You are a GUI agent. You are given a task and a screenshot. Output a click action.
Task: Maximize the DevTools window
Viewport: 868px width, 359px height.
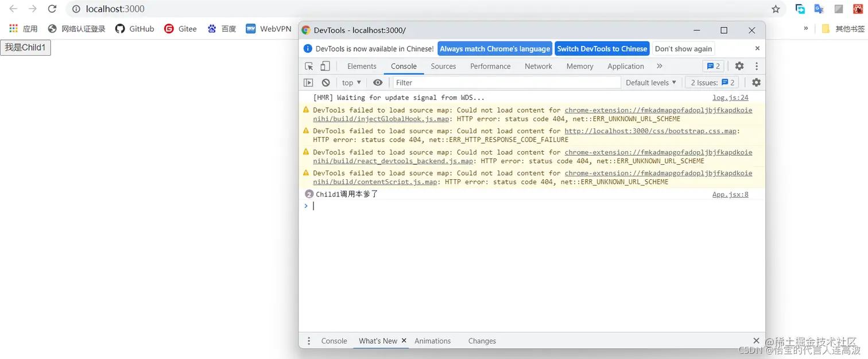(724, 30)
